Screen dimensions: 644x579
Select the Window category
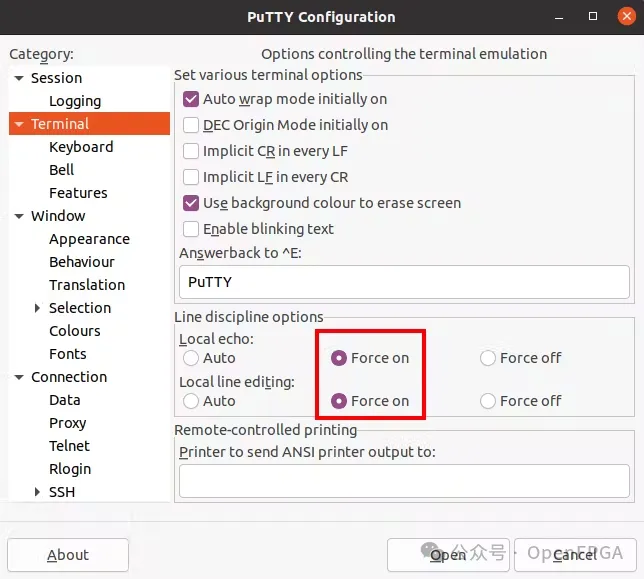click(58, 216)
